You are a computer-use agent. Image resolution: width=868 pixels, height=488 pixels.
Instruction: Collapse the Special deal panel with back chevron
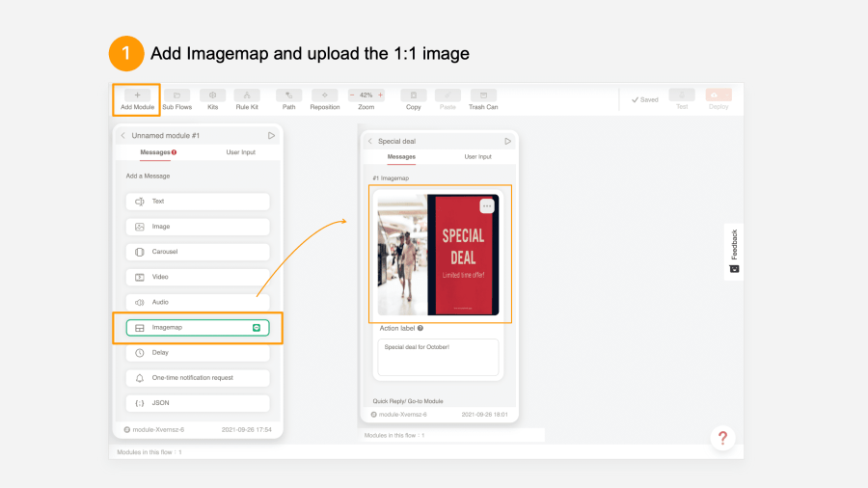pyautogui.click(x=368, y=141)
